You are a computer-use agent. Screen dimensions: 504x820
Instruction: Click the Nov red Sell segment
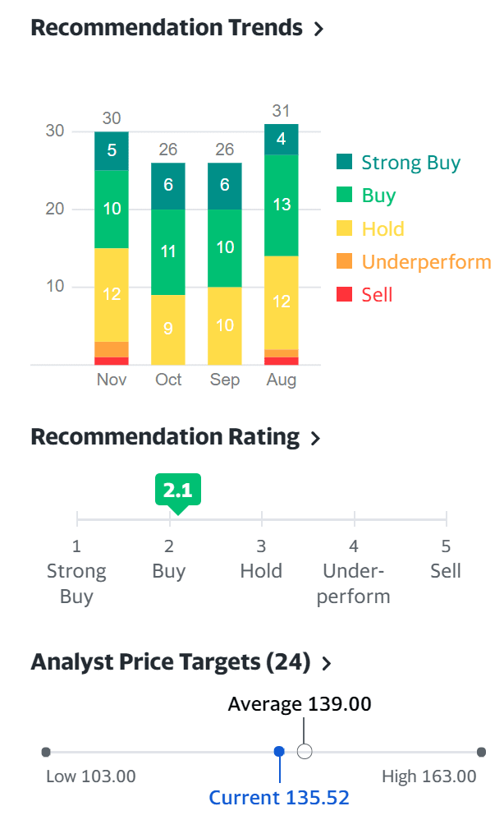112,361
